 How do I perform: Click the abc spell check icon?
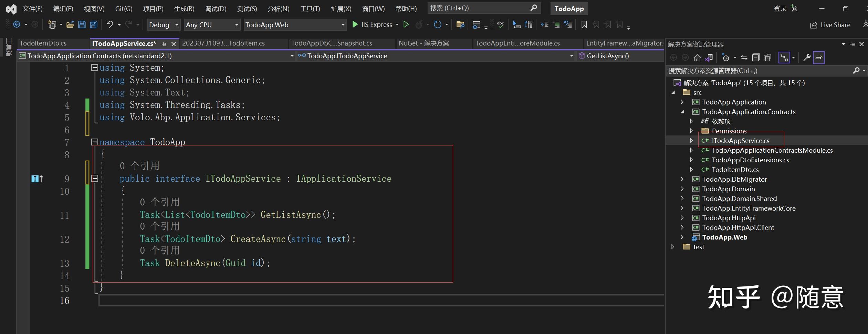[500, 24]
